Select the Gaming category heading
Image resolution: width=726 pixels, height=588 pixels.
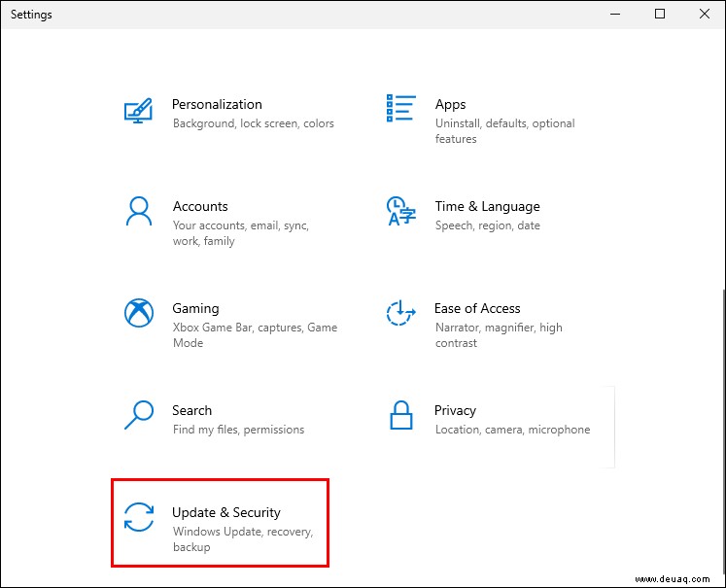point(195,308)
